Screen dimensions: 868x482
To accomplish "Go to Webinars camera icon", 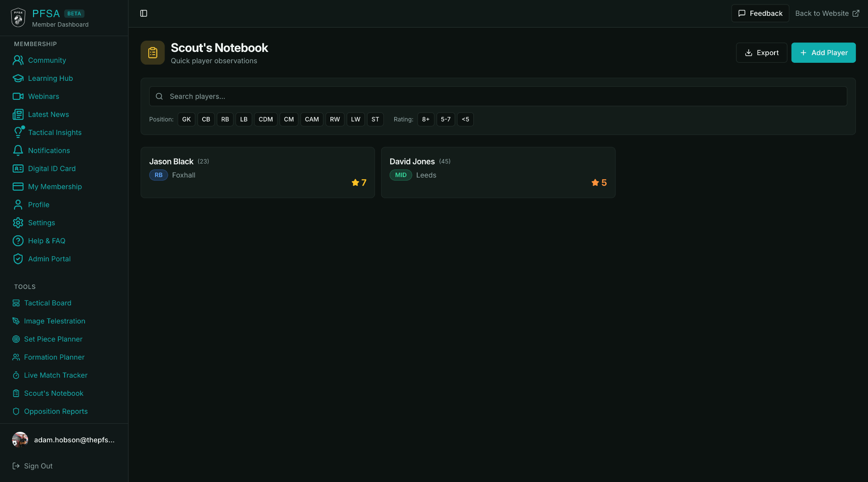I will (18, 96).
